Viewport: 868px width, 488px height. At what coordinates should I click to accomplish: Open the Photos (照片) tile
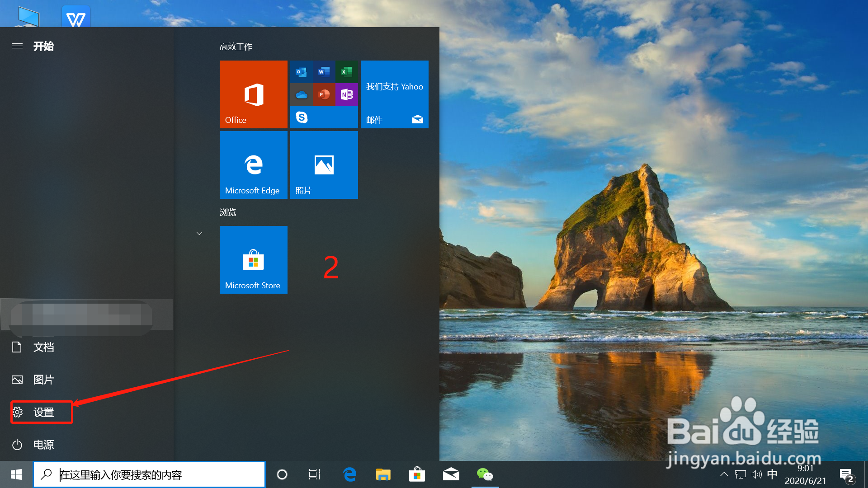pyautogui.click(x=324, y=164)
